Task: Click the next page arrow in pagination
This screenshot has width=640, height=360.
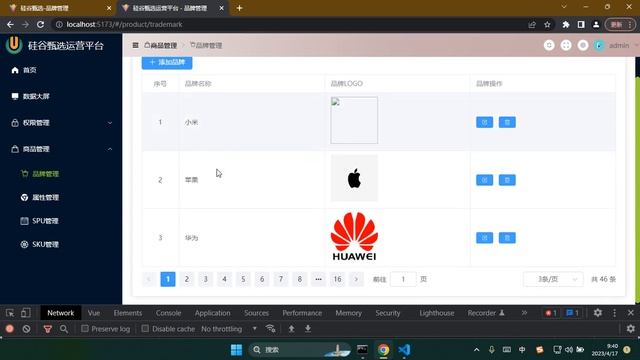Action: click(x=356, y=279)
